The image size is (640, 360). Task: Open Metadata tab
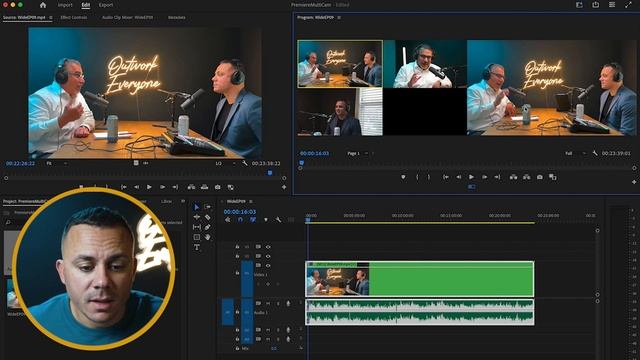[177, 18]
